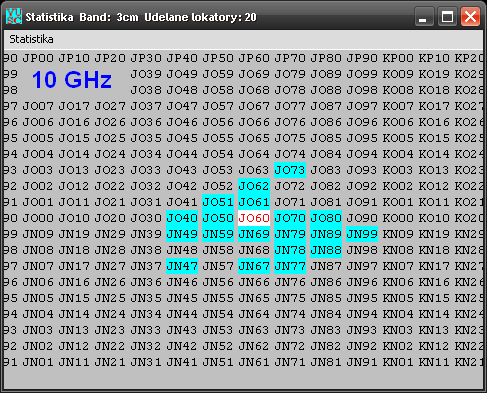Click the JO68 locator cell

[x=254, y=90]
